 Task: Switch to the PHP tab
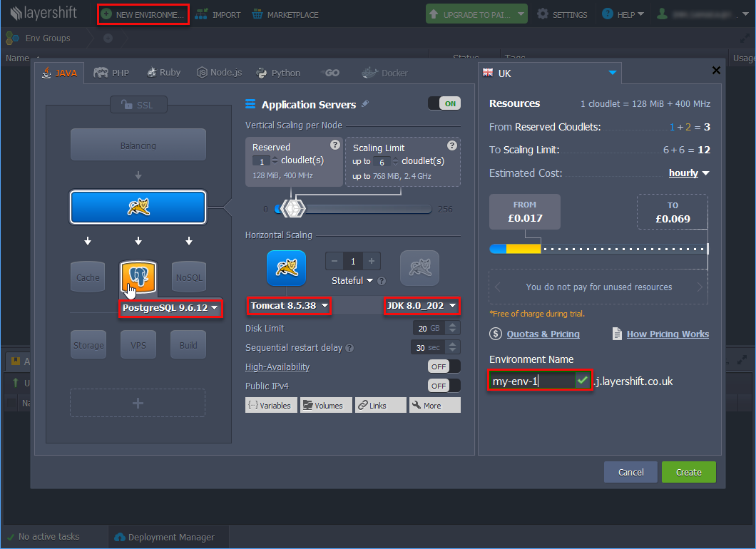pyautogui.click(x=111, y=73)
